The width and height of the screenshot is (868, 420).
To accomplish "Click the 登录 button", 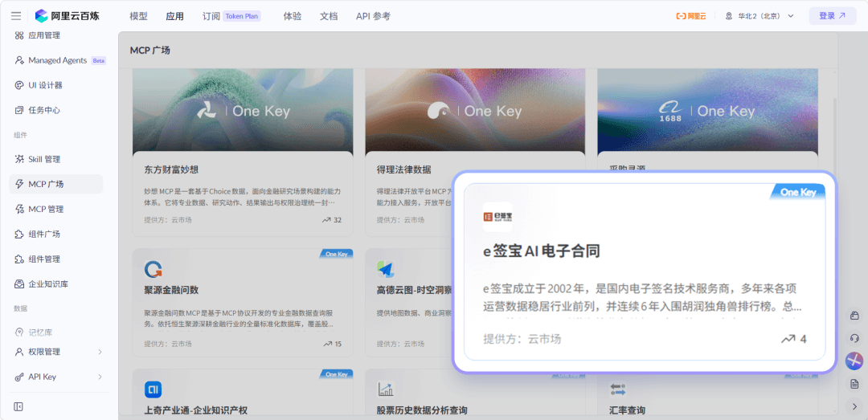I will (833, 16).
